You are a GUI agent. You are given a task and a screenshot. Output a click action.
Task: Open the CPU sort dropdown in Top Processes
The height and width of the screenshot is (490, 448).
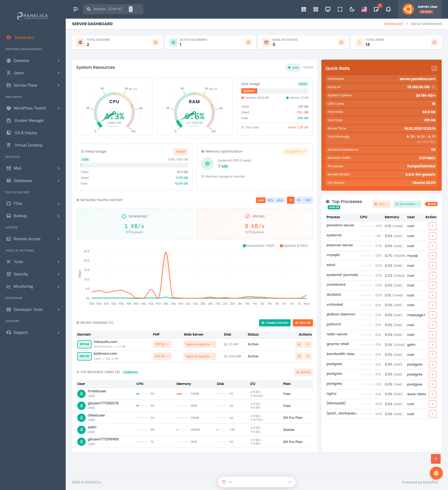pos(381,204)
